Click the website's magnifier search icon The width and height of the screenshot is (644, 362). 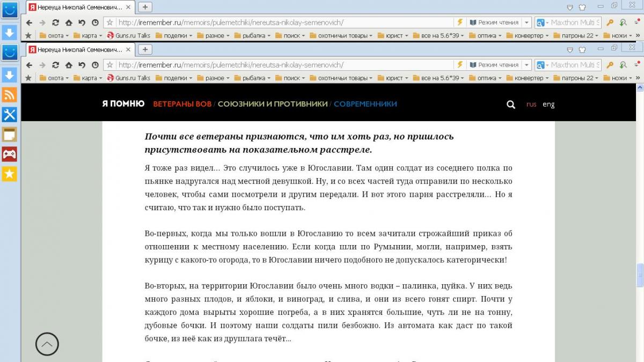511,105
